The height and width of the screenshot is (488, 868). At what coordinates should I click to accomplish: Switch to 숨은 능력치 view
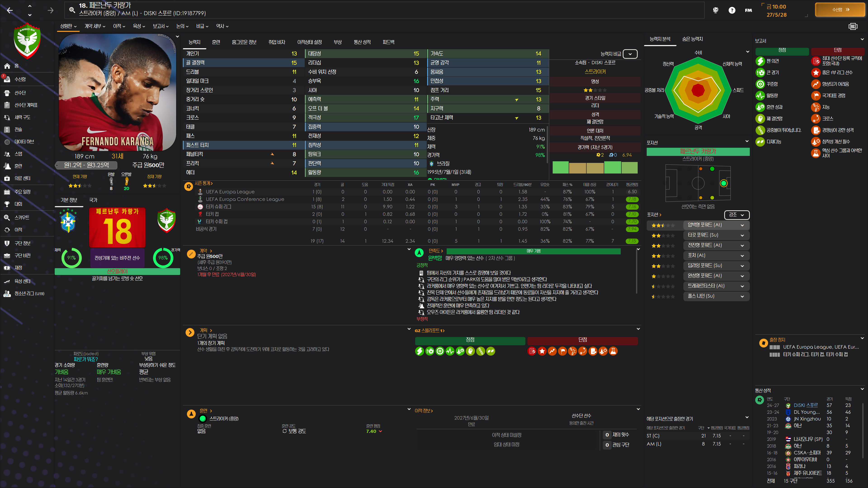click(x=692, y=39)
